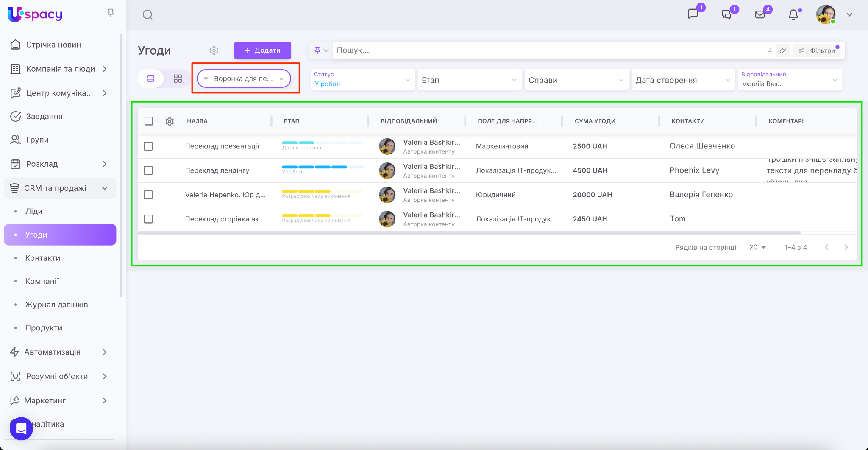Pin the sidebar with pin icon
868x450 pixels.
(x=111, y=13)
